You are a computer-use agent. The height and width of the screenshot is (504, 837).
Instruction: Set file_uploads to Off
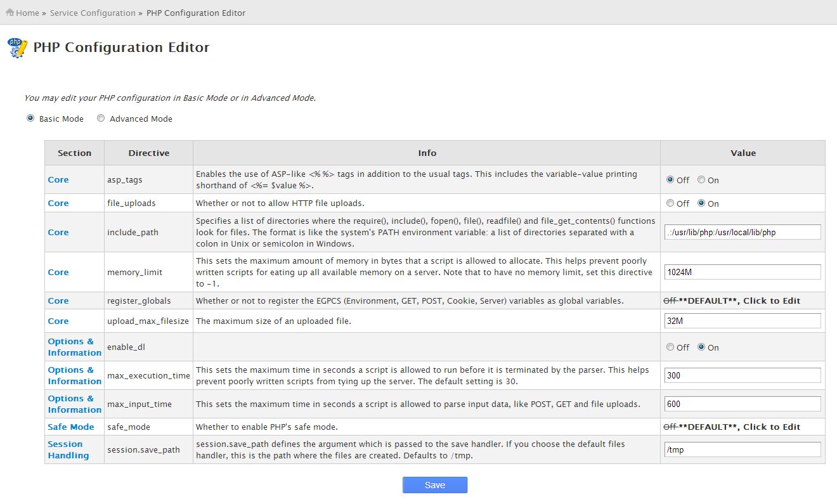670,203
